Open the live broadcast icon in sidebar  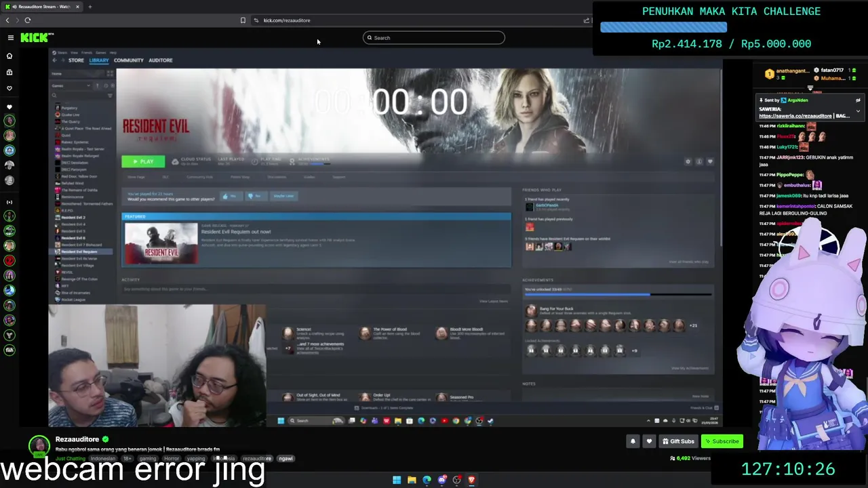click(9, 202)
